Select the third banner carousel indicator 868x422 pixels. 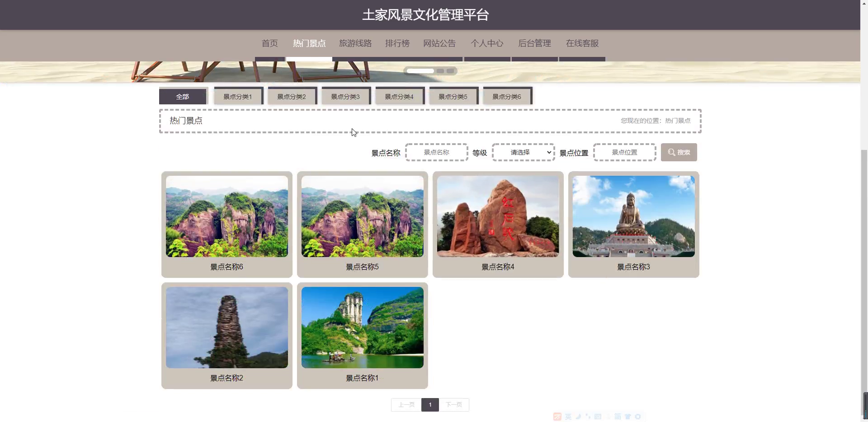(x=450, y=71)
